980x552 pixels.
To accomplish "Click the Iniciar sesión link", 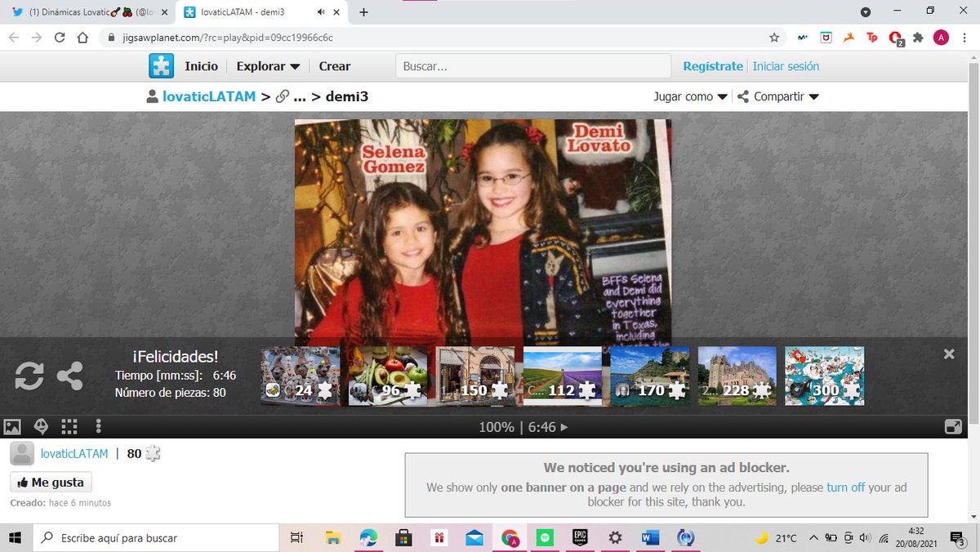I will pyautogui.click(x=786, y=66).
